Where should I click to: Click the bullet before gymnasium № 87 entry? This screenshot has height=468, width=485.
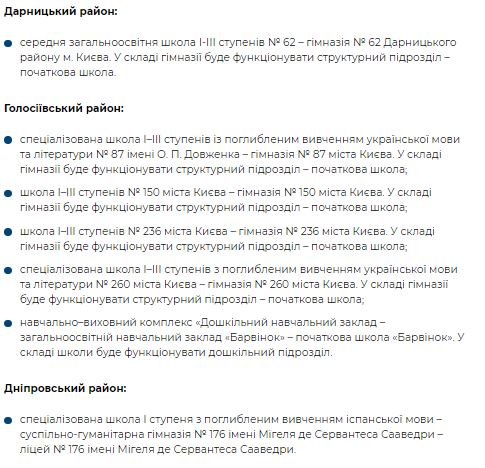tap(8, 140)
